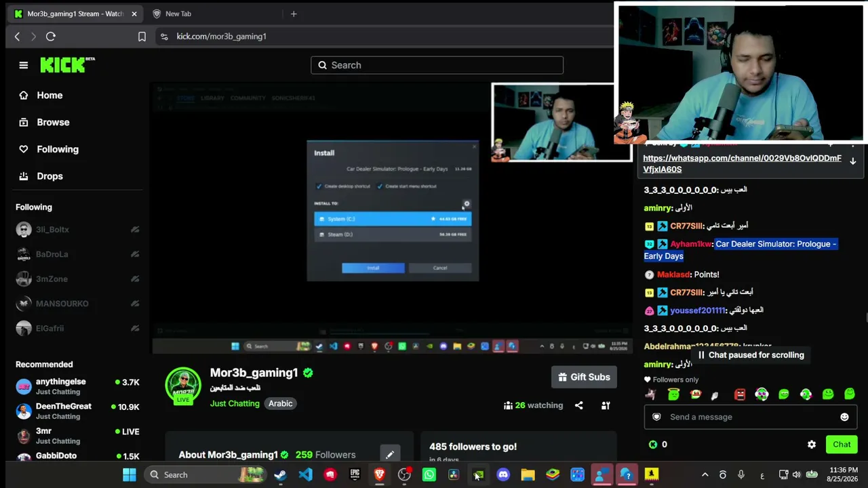Close the Mor3b_gaming1 Stream tab
This screenshot has height=488, width=868.
pos(134,14)
